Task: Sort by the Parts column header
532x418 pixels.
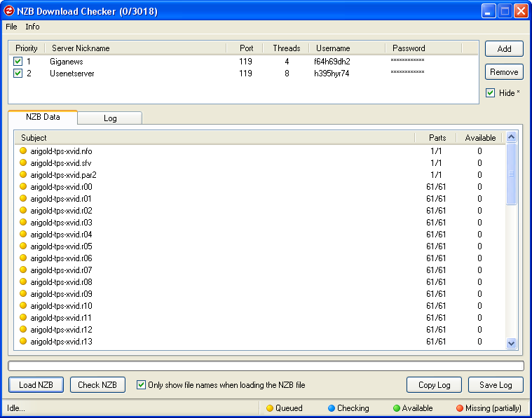Action: click(x=436, y=138)
